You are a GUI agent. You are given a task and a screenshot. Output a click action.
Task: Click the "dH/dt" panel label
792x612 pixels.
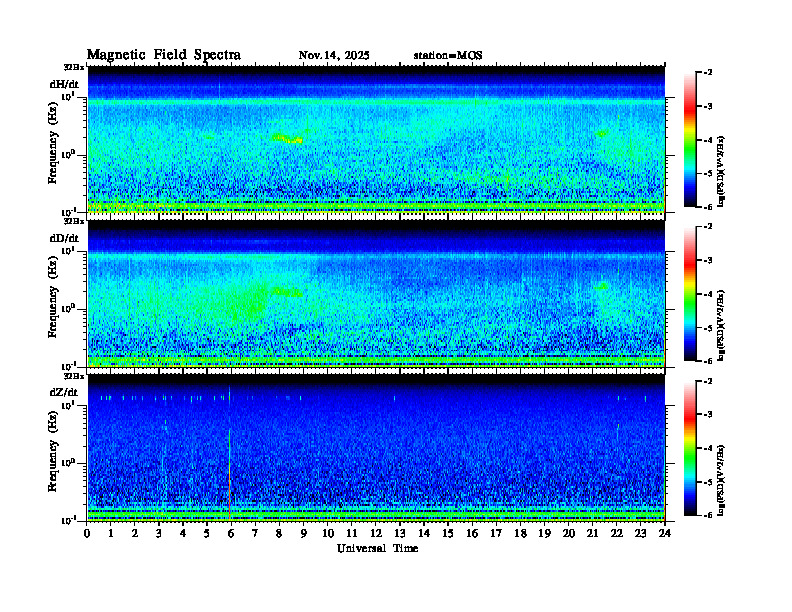[x=64, y=84]
